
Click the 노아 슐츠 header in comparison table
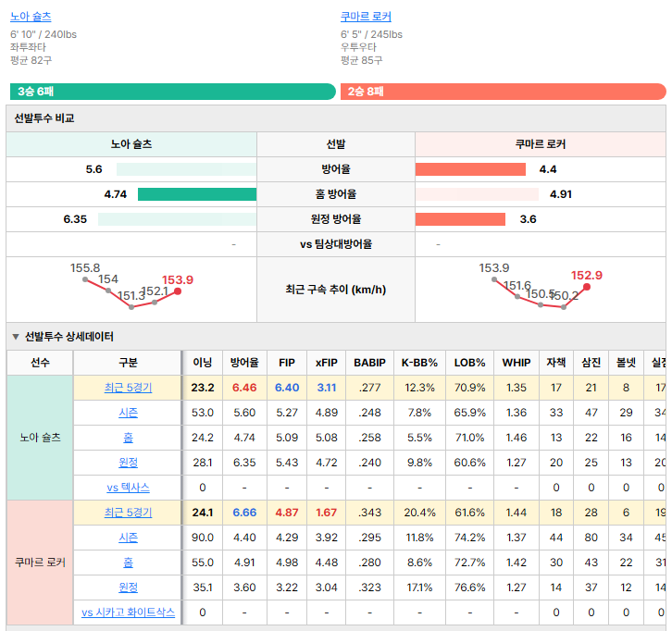(131, 144)
